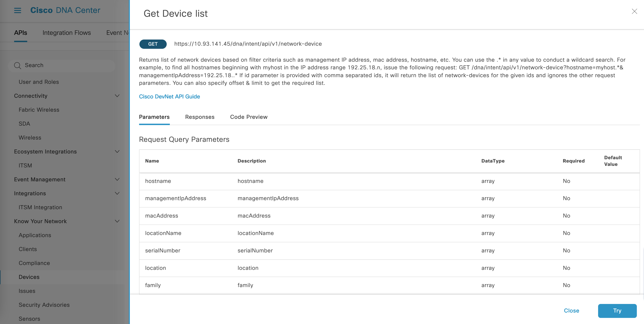
Task: Switch to the Integration Flows tab
Action: coord(66,32)
